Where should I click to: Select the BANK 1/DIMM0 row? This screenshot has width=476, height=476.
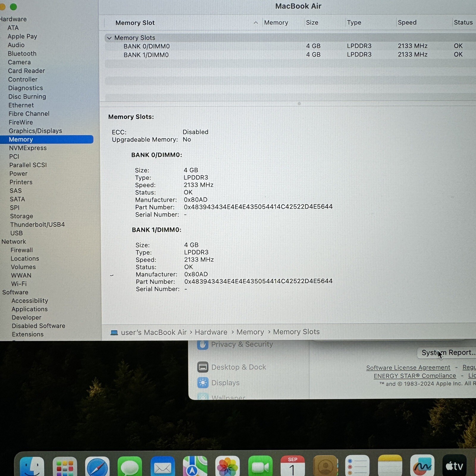coord(290,55)
